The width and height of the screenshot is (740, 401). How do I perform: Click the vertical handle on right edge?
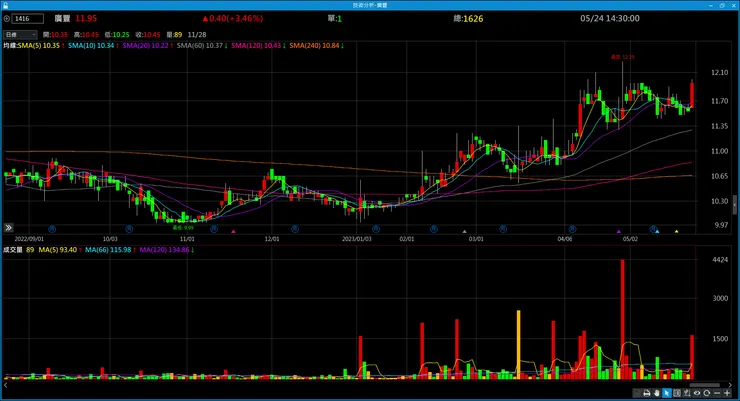point(735,204)
